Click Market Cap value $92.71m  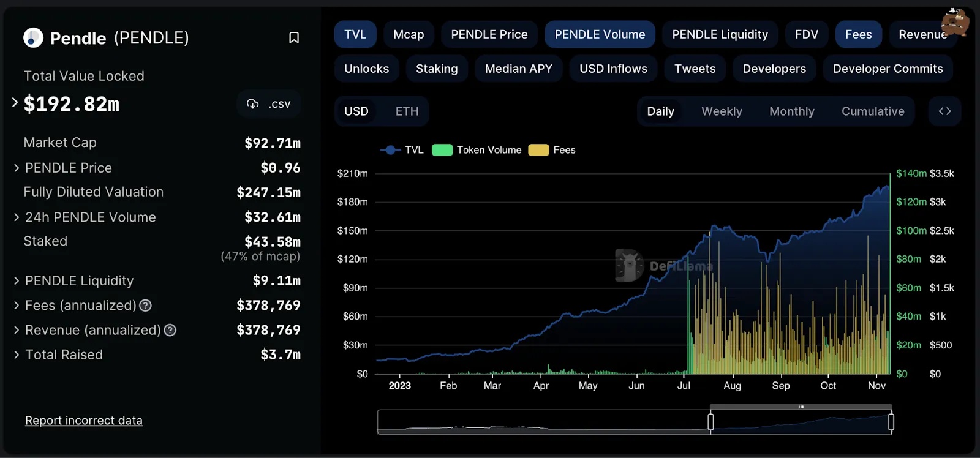point(273,143)
